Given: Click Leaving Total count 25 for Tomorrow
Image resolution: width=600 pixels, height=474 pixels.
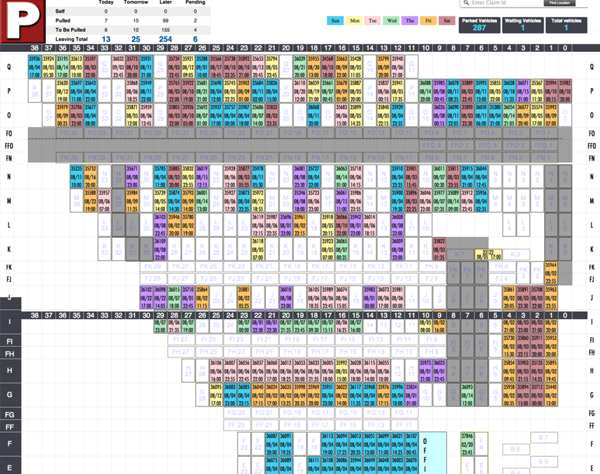Looking at the screenshot, I should pos(137,39).
